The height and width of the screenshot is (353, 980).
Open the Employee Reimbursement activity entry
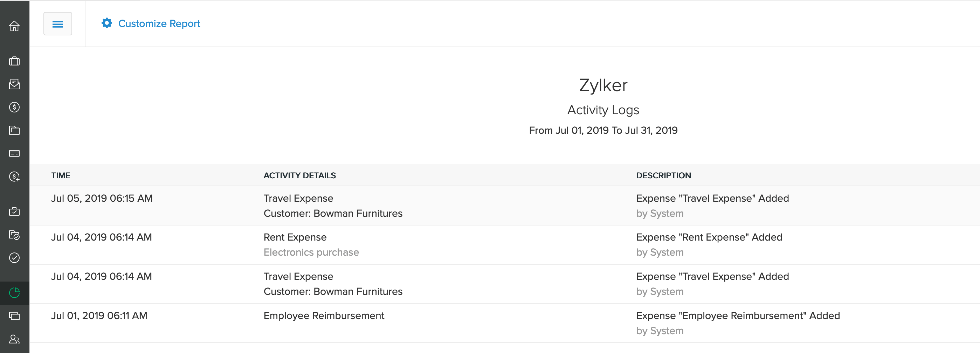point(324,316)
